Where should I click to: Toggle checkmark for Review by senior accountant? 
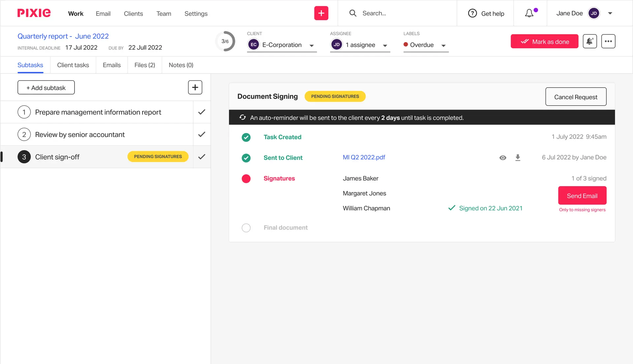pos(202,134)
